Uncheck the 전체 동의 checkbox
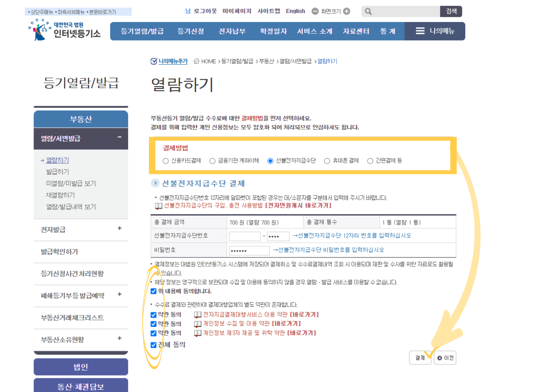 pos(153,345)
